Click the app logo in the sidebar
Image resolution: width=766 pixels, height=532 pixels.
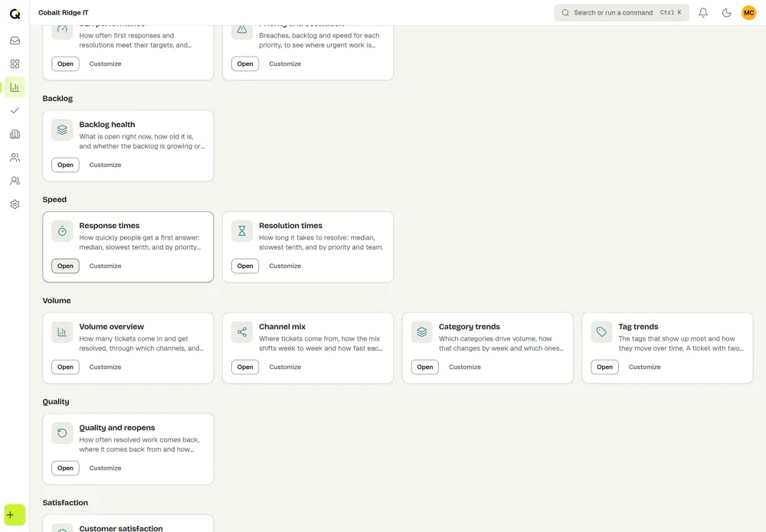click(15, 14)
